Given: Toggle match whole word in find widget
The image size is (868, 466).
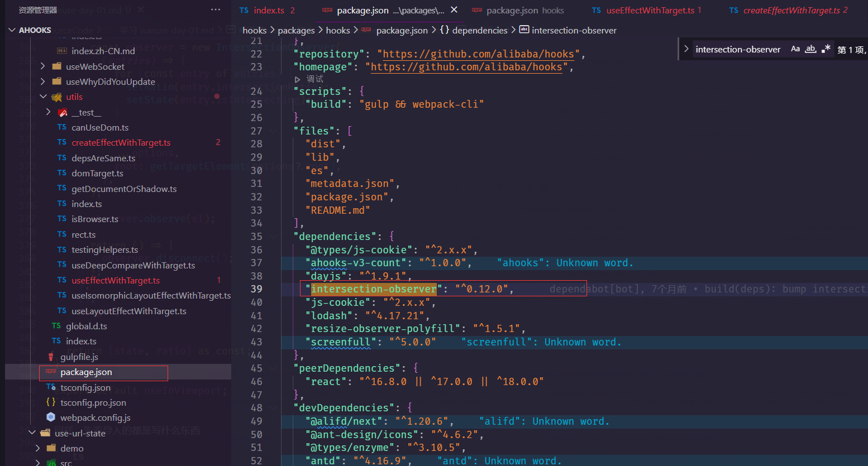Looking at the screenshot, I should 810,49.
